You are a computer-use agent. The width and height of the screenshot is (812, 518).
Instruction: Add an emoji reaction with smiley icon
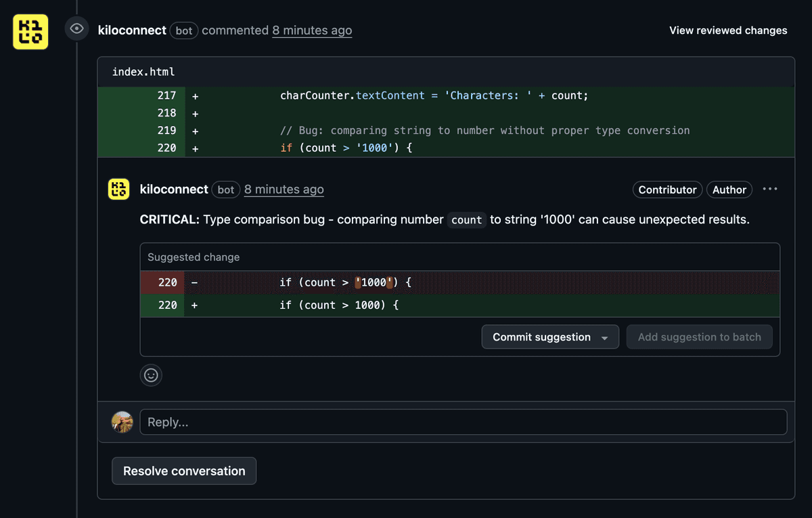pyautogui.click(x=152, y=374)
